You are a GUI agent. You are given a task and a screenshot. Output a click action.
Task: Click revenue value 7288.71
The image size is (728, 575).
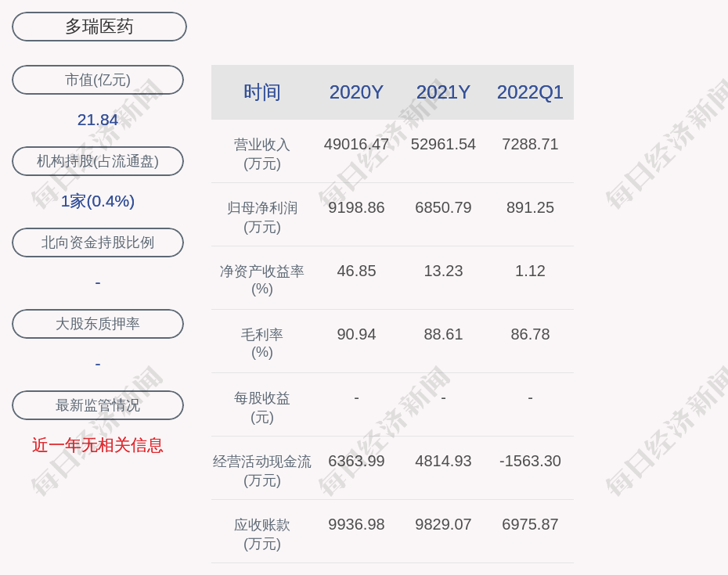point(530,144)
